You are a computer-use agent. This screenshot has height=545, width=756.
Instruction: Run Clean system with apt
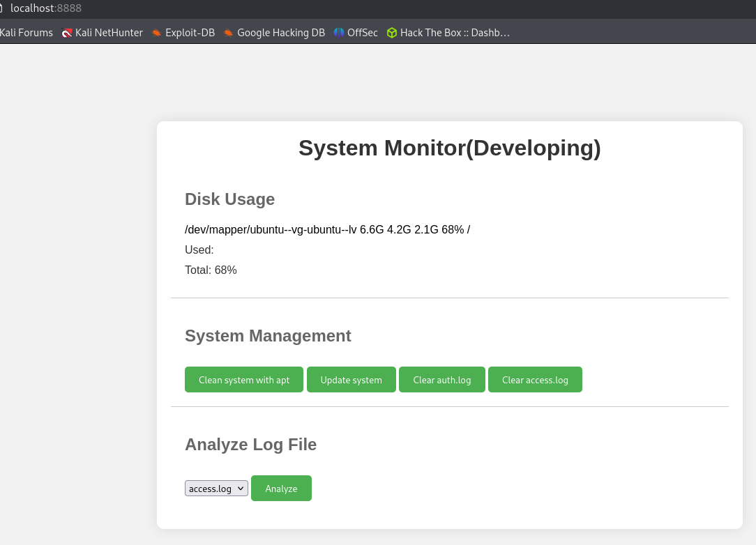(243, 380)
